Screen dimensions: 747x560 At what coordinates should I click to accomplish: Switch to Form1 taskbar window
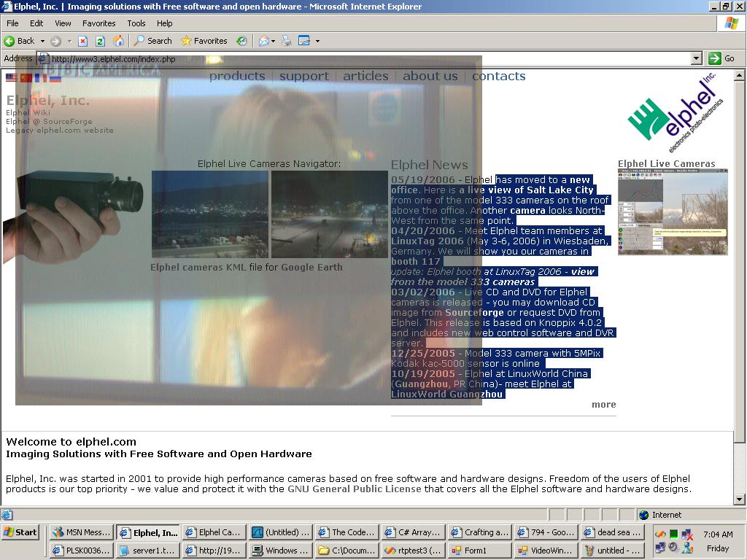pyautogui.click(x=480, y=550)
